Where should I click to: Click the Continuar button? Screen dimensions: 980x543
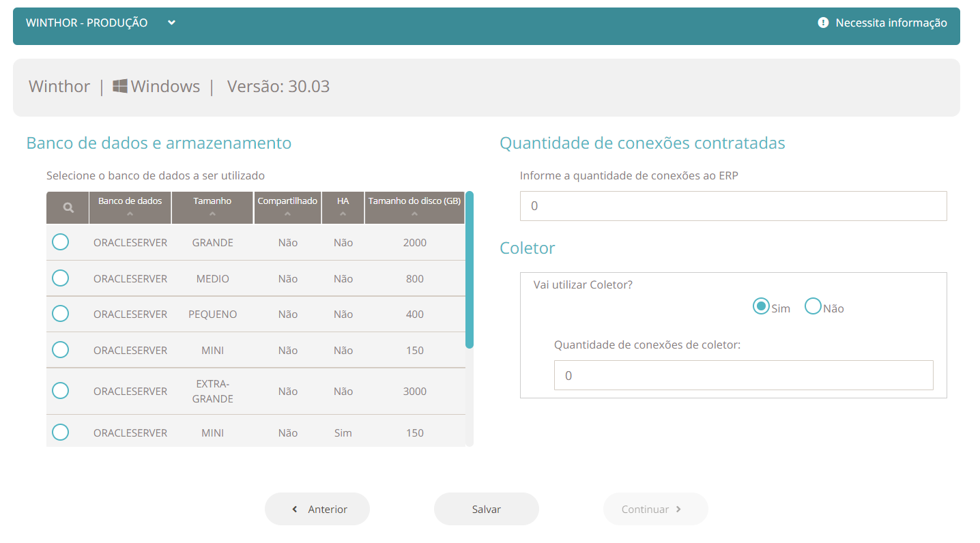click(656, 509)
